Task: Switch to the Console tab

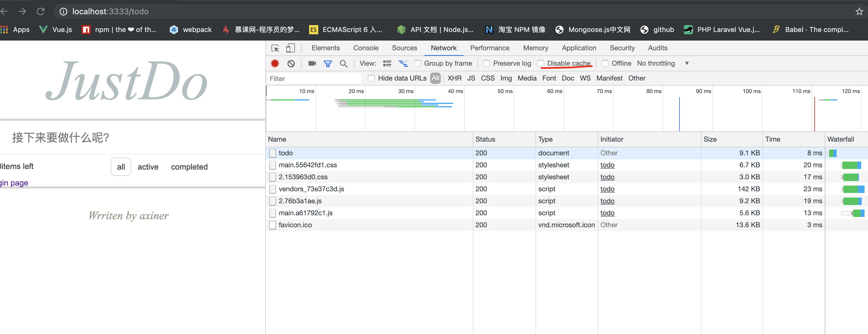Action: pos(366,48)
